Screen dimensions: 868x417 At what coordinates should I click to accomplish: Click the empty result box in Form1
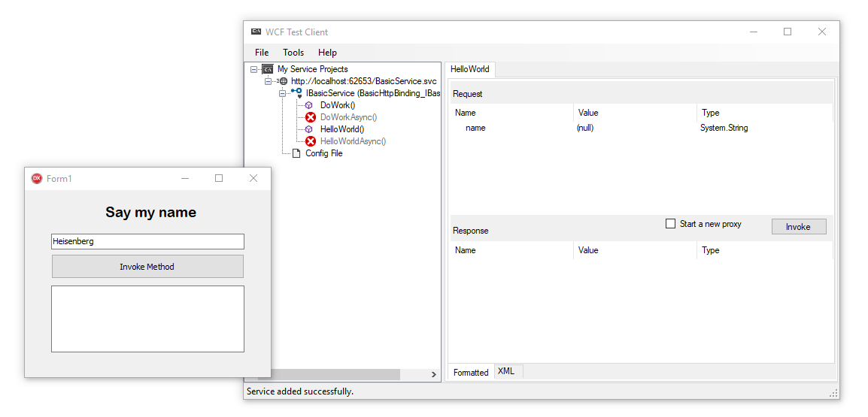[147, 319]
